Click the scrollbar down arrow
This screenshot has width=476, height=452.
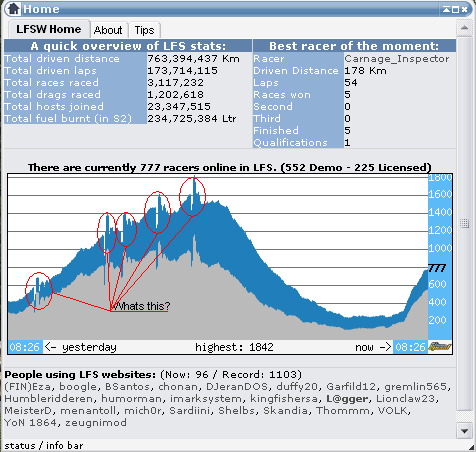click(x=464, y=431)
